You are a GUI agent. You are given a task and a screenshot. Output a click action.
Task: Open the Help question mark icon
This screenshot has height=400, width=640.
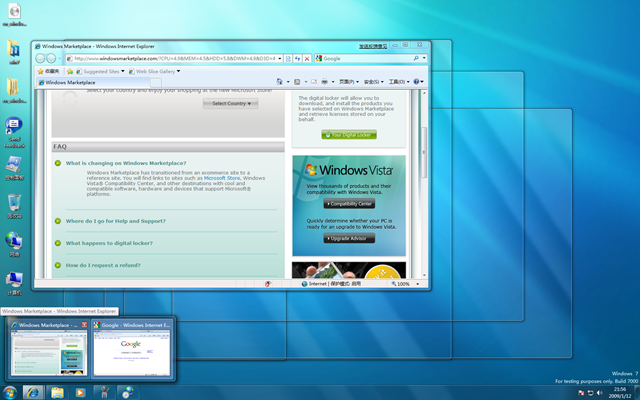click(416, 82)
